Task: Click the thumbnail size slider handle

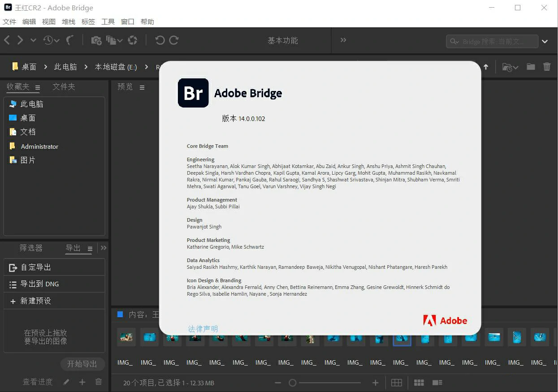Action: (293, 383)
